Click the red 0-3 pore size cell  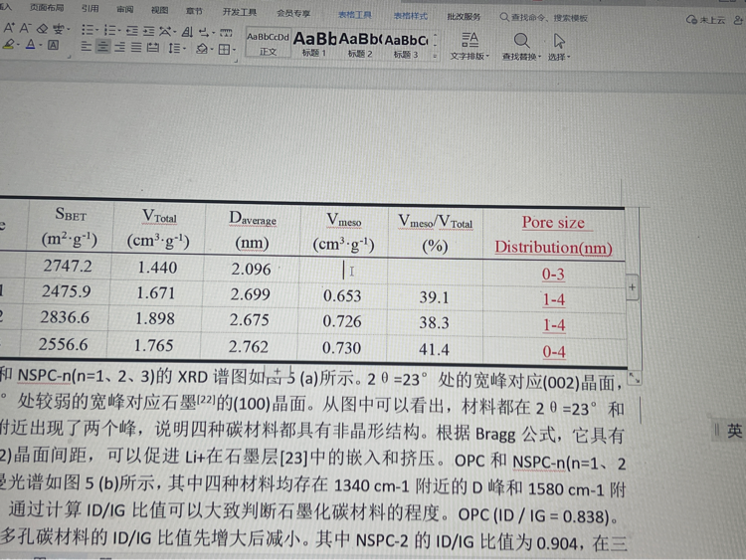[553, 275]
